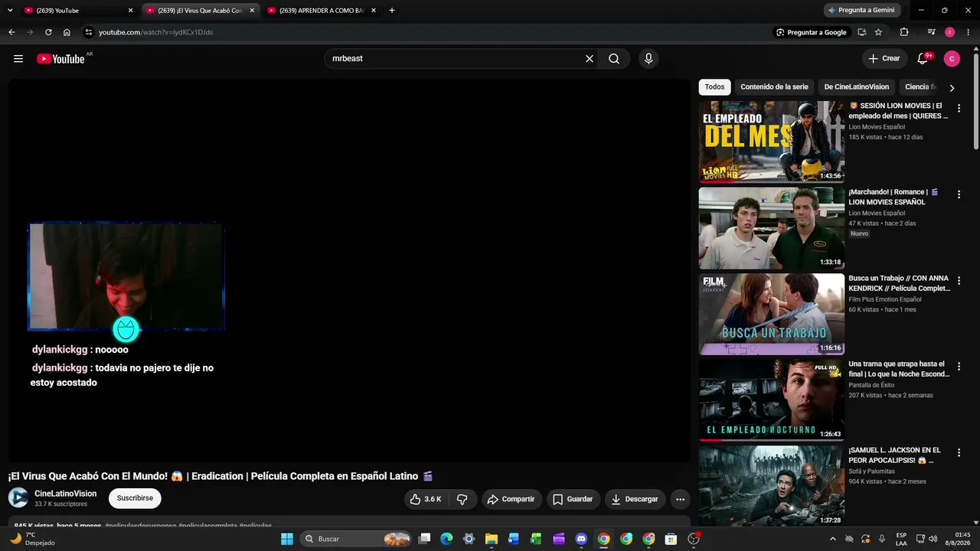Open more actions under the video

pyautogui.click(x=680, y=499)
